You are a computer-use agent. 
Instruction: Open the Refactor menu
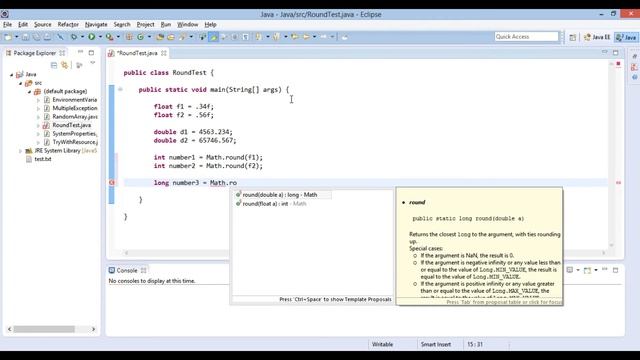68,24
